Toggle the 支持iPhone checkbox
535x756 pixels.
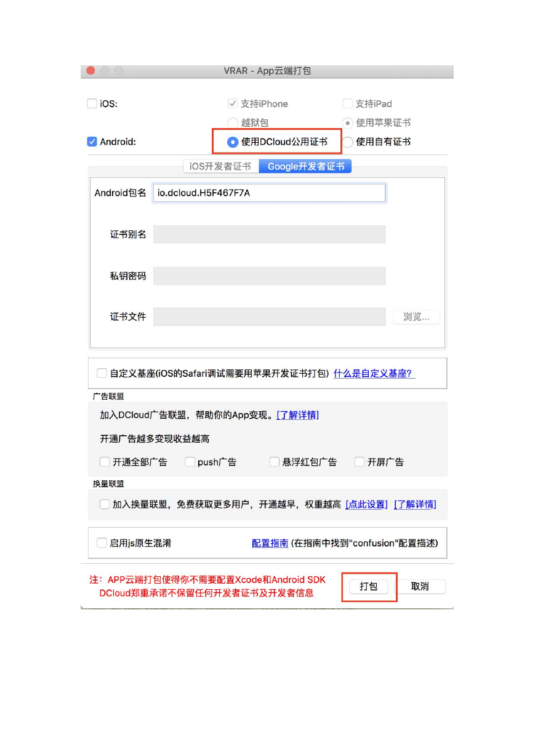[233, 104]
